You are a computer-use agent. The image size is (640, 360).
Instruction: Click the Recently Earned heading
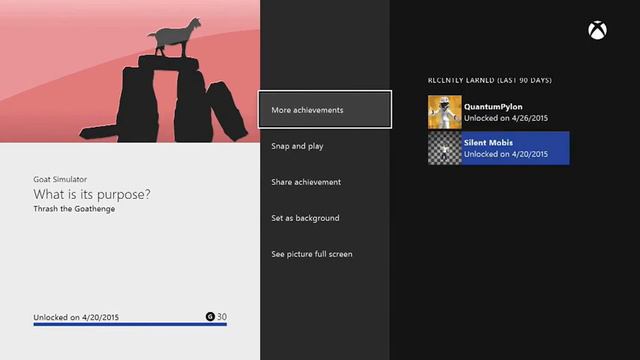coord(490,80)
